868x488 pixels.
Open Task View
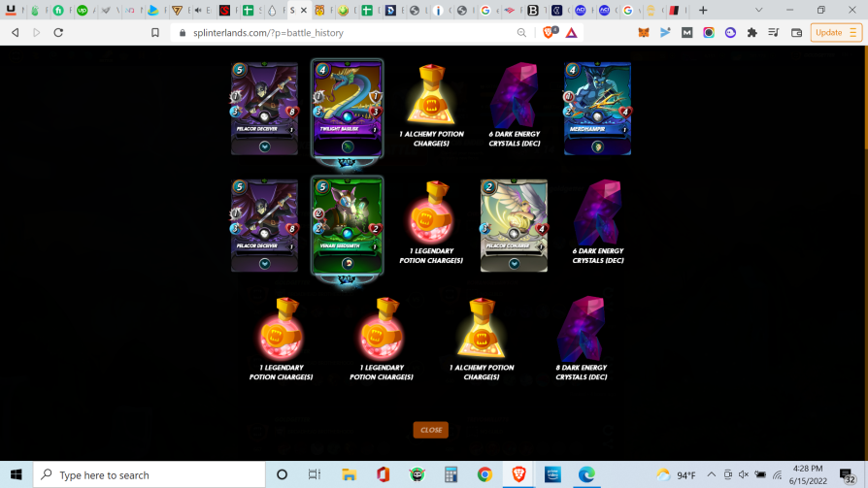tap(315, 474)
